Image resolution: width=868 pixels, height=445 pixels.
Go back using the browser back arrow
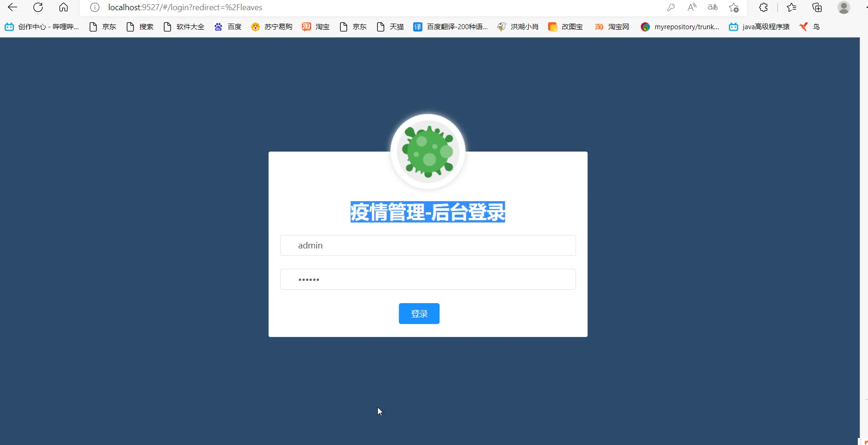[13, 7]
